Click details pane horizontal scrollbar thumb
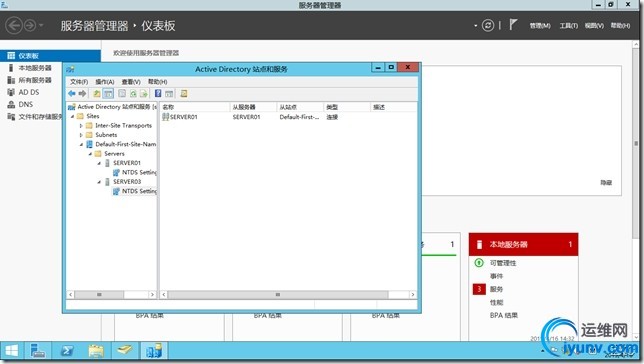644x364 pixels. (278, 295)
